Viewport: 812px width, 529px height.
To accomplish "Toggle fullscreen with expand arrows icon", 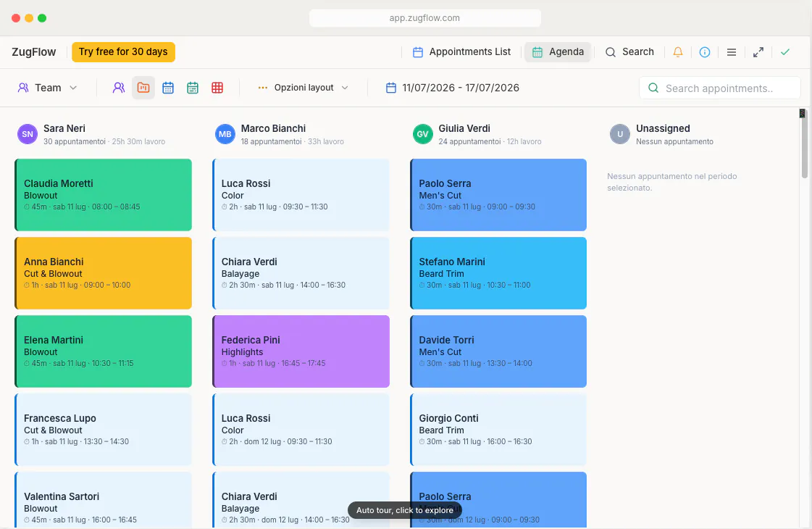I will click(758, 51).
